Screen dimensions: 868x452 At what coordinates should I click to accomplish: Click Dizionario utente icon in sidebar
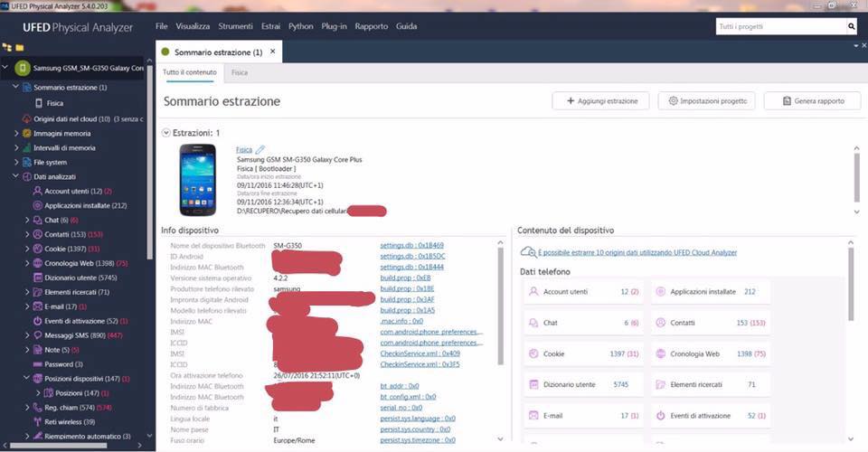(x=38, y=278)
